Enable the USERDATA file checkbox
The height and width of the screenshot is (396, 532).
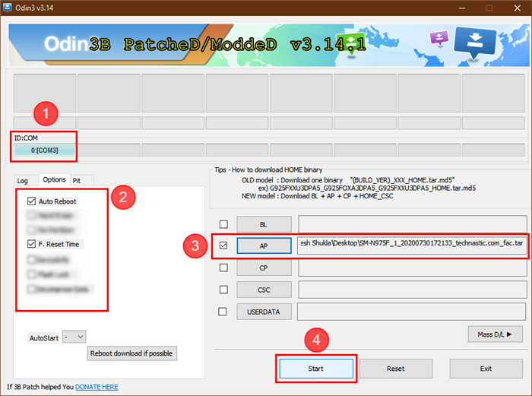[x=223, y=311]
